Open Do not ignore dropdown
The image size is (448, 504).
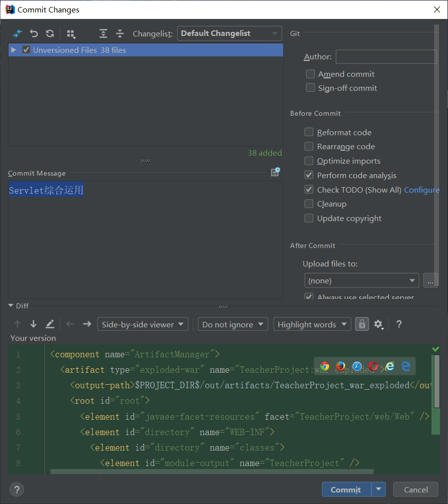click(x=233, y=324)
